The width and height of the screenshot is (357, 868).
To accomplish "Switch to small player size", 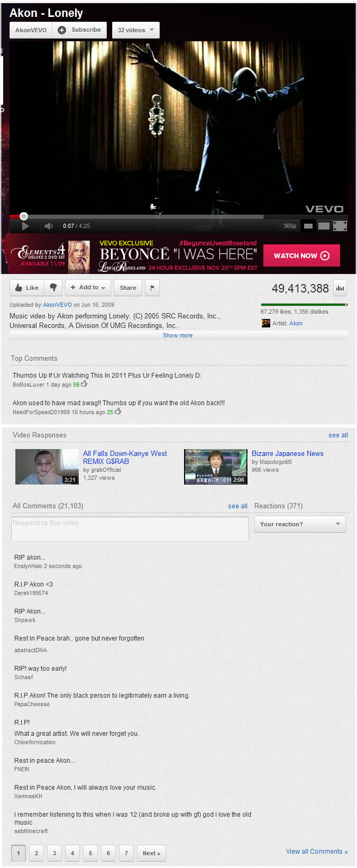I will click(308, 226).
